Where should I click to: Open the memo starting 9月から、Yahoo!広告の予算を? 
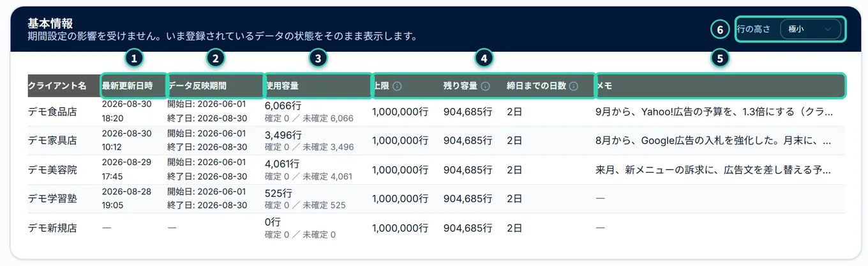(714, 111)
